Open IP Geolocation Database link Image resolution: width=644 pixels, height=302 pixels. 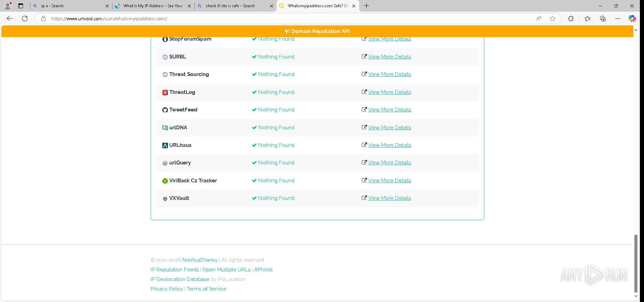180,279
